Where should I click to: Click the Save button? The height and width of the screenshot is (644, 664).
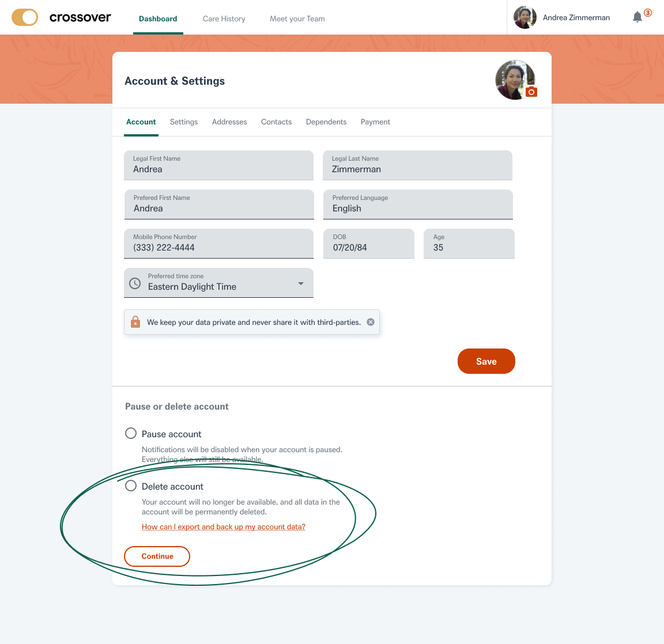[486, 361]
